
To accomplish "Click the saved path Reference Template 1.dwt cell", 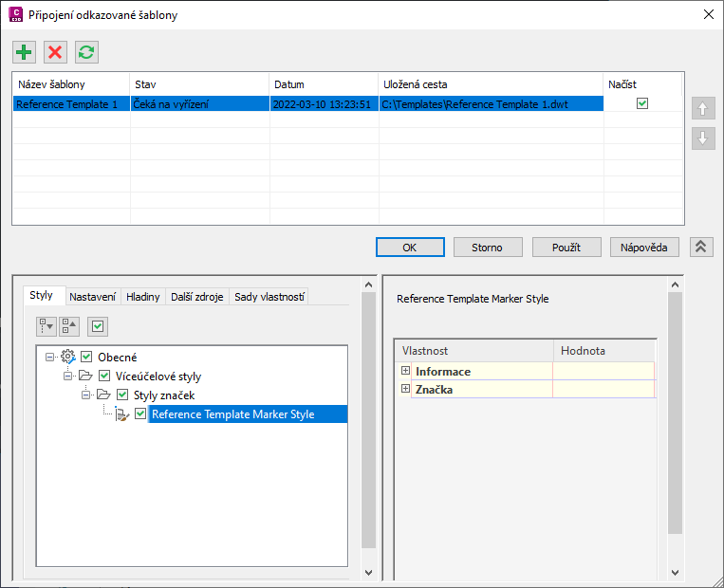I will coord(492,104).
